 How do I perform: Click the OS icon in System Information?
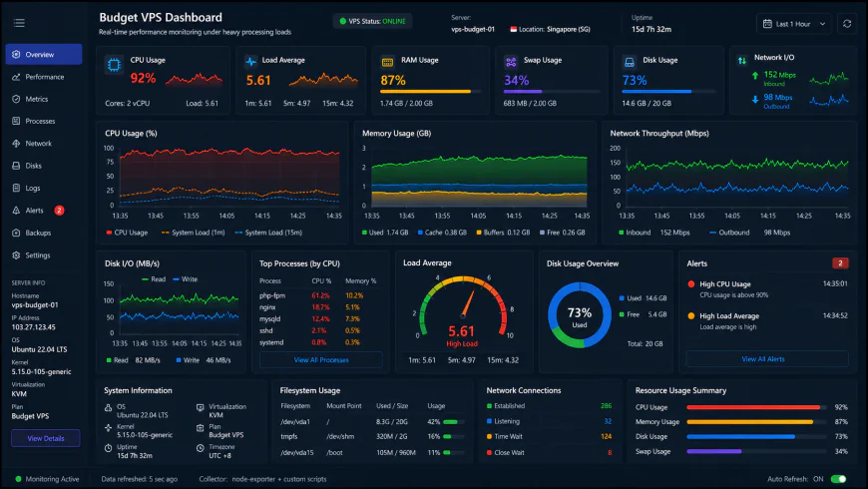[x=109, y=407]
